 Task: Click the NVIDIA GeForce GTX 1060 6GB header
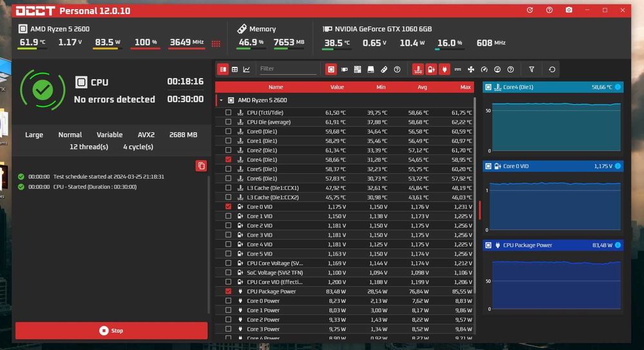click(383, 29)
